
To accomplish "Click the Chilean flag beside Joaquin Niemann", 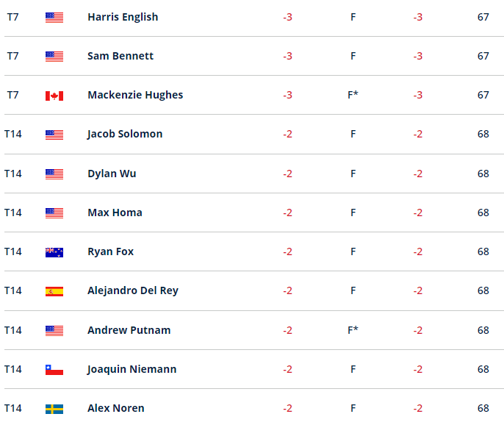I will click(54, 370).
